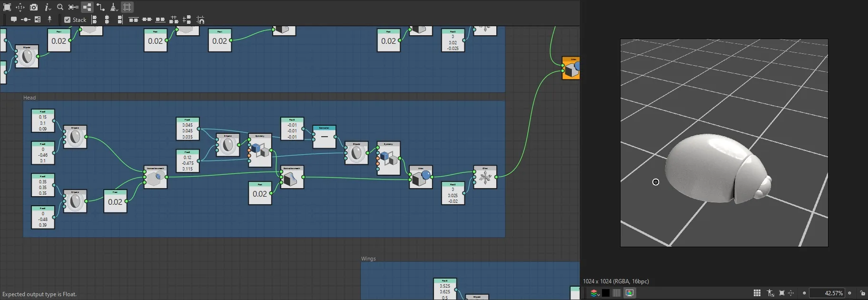Toggle the graph grid display button
Image resolution: width=868 pixels, height=300 pixels.
pos(127,7)
